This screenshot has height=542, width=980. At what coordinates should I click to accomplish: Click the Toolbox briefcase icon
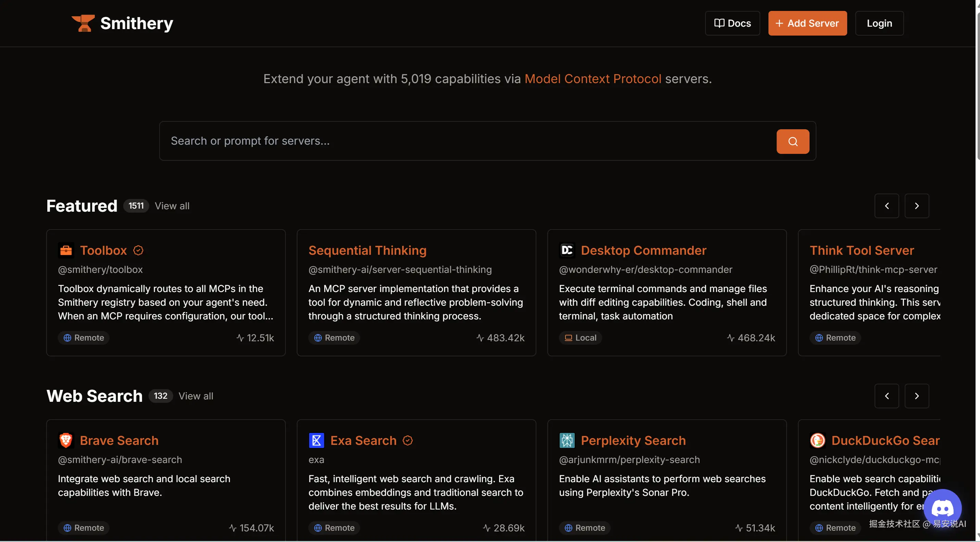pos(66,250)
